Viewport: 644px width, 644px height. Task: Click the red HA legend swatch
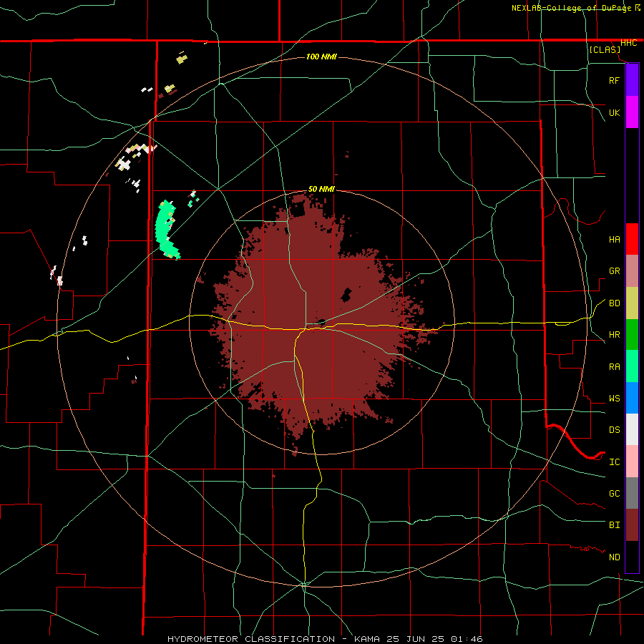(x=632, y=239)
